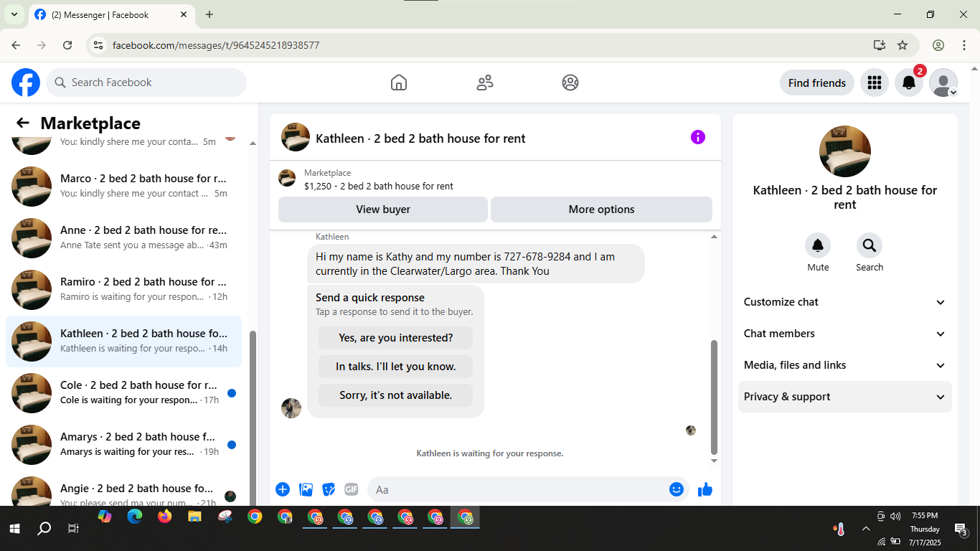The width and height of the screenshot is (980, 551).
Task: Open Anne conversation in Marketplace list
Action: (x=123, y=238)
